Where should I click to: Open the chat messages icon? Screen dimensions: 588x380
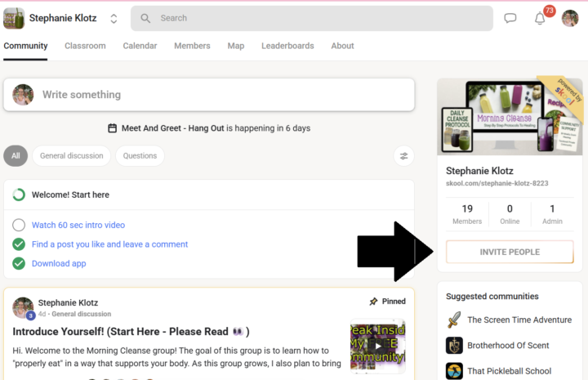(x=510, y=18)
